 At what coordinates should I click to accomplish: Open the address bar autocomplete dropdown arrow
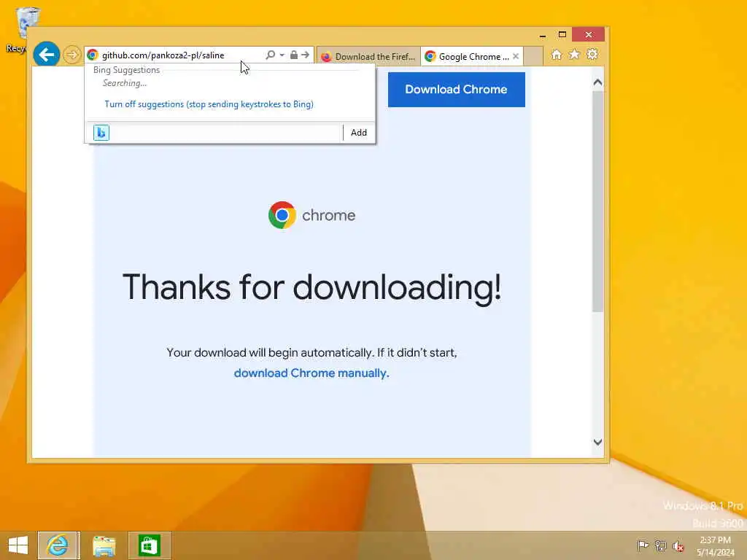(x=282, y=55)
